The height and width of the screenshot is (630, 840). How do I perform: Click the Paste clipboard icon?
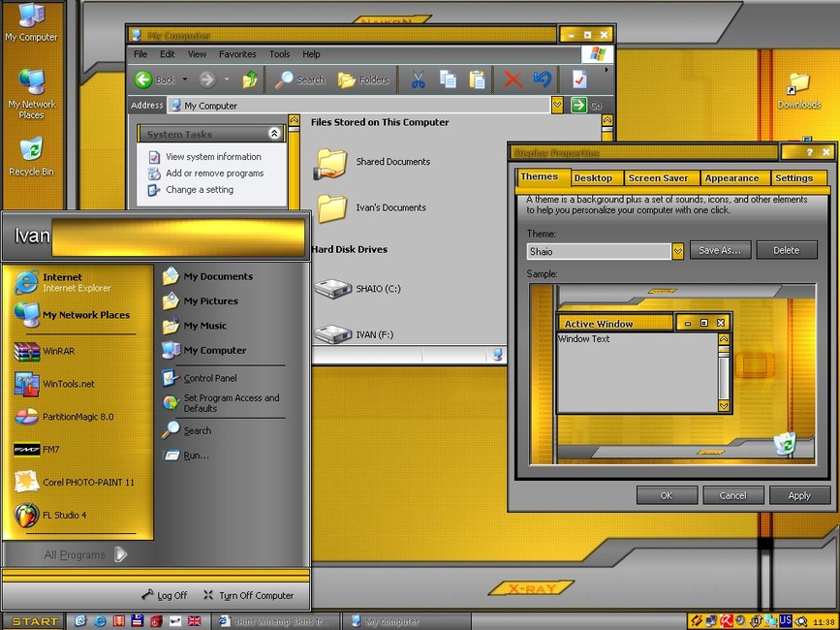pyautogui.click(x=477, y=79)
